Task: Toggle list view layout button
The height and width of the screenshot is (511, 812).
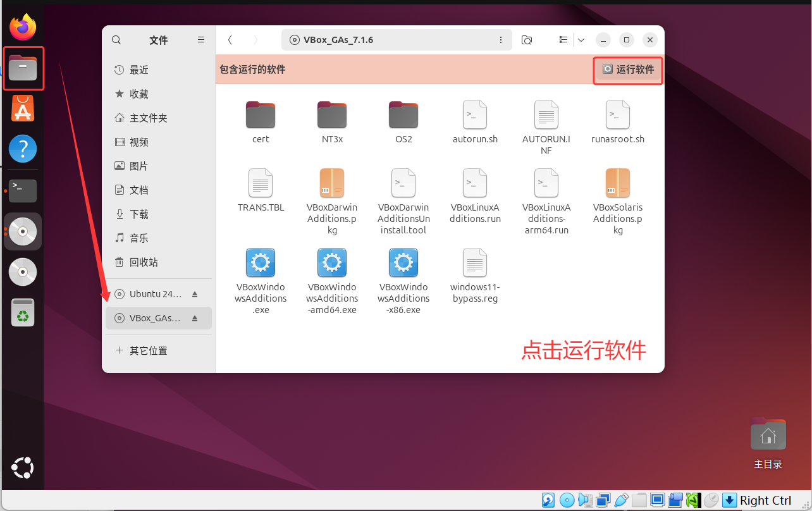Action: point(563,40)
